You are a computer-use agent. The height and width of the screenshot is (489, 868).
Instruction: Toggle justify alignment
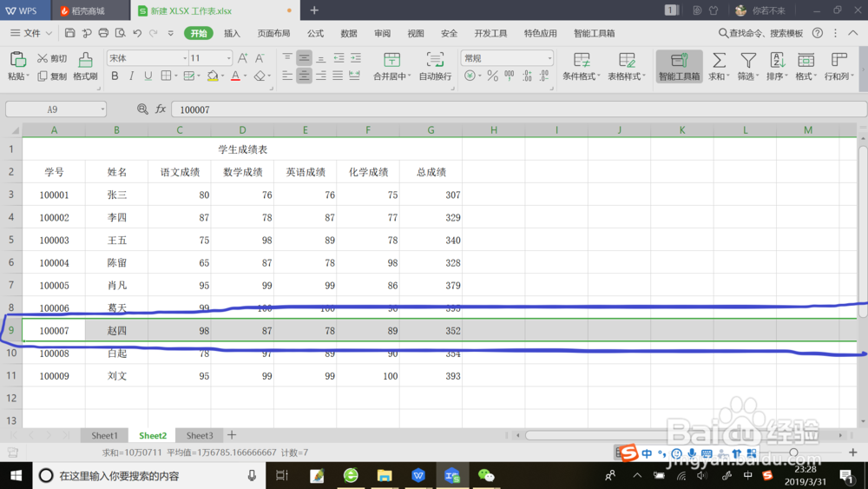point(338,76)
